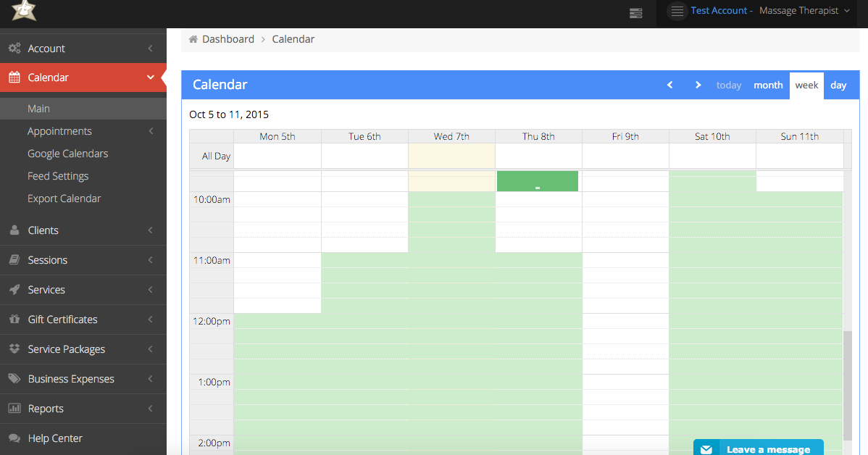Go to the previous week with the left arrow
This screenshot has height=455, width=868.
point(669,85)
